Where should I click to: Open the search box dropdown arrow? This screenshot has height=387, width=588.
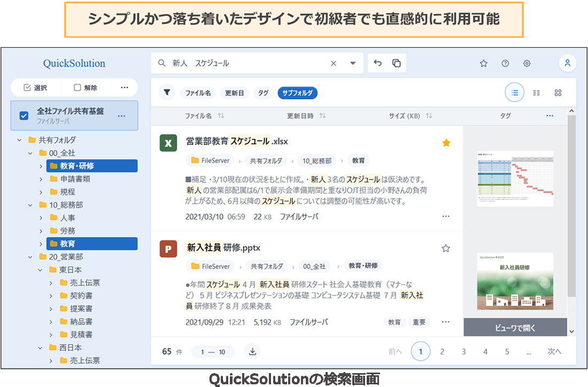click(x=352, y=63)
